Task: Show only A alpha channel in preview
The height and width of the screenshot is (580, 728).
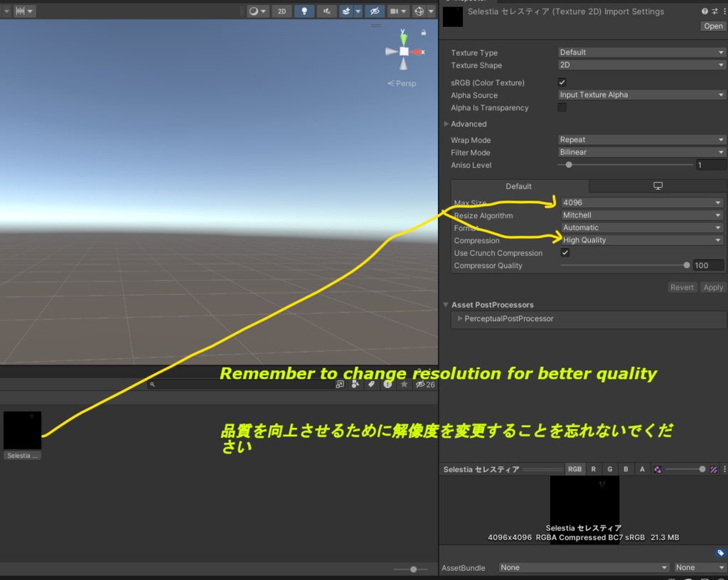Action: pos(642,469)
